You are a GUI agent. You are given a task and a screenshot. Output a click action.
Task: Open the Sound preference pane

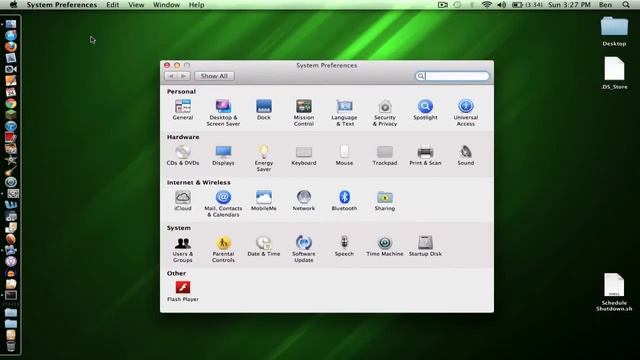pos(465,155)
